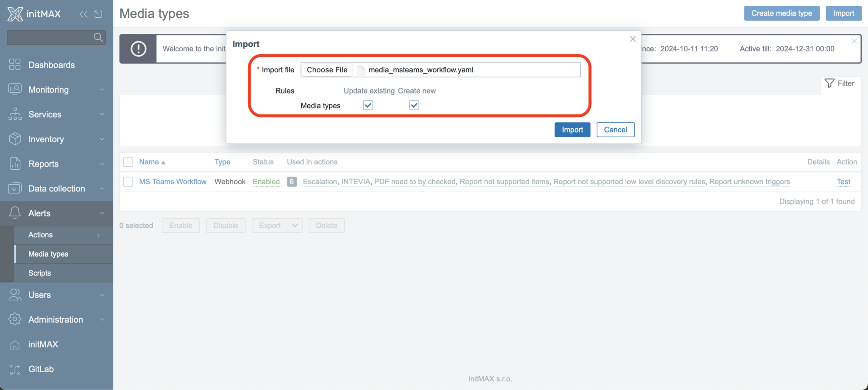The height and width of the screenshot is (390, 868).
Task: Click the sidebar kiosk mode icon
Action: click(x=98, y=14)
